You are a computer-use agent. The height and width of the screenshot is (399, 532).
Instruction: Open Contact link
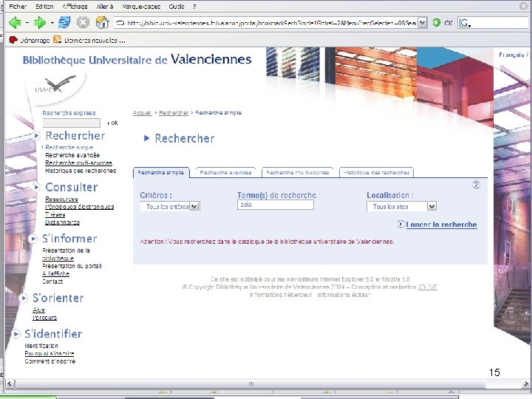(x=52, y=282)
